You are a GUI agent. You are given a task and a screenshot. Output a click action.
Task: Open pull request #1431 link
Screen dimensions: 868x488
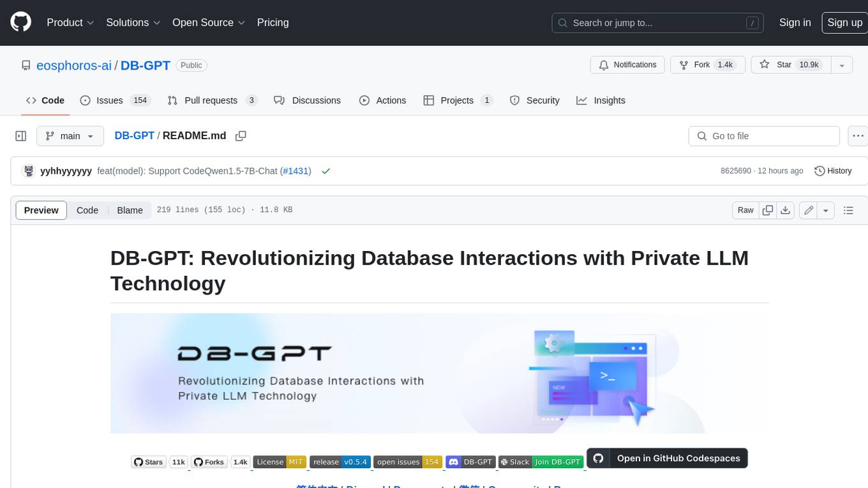(296, 171)
